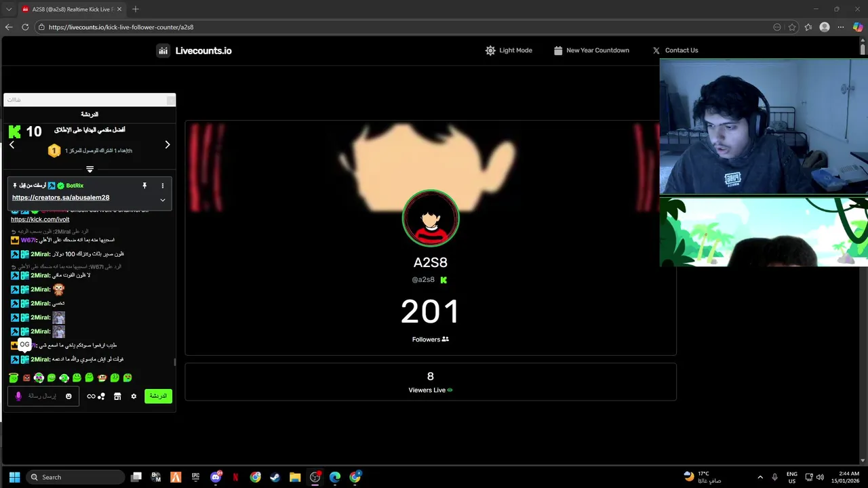
Task: Open the chat gift shop icon
Action: (x=117, y=396)
